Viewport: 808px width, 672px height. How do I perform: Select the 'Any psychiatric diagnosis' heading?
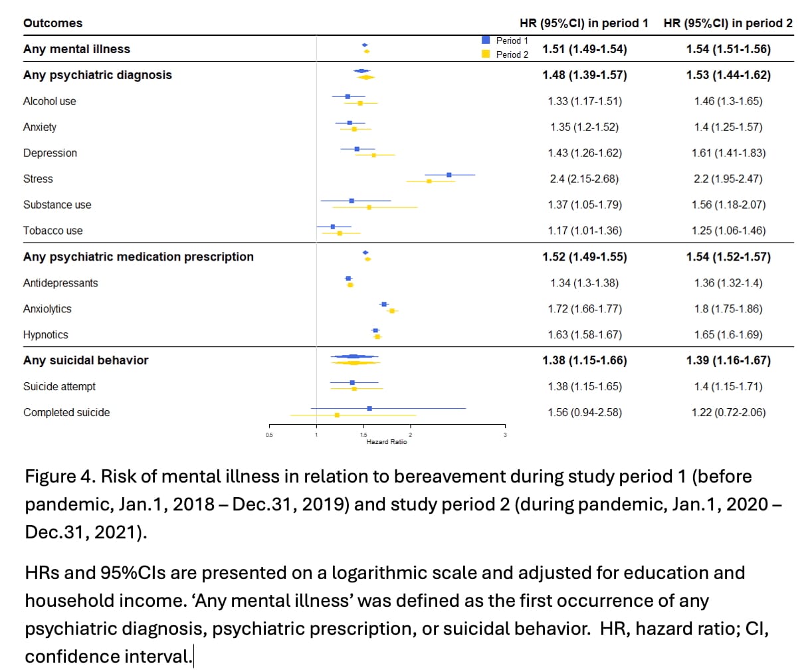[x=98, y=75]
